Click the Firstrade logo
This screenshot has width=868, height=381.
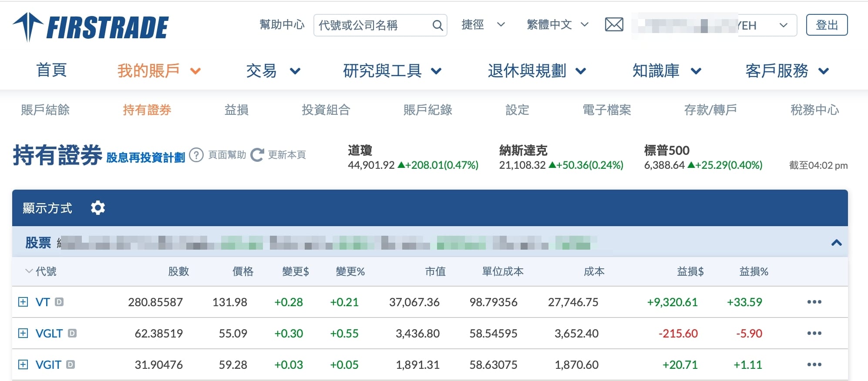pos(91,27)
